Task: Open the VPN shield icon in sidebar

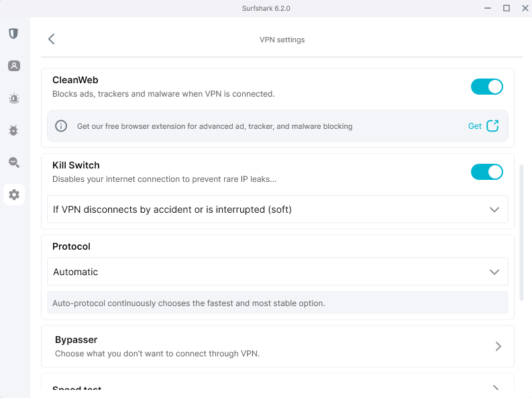Action: 13,34
